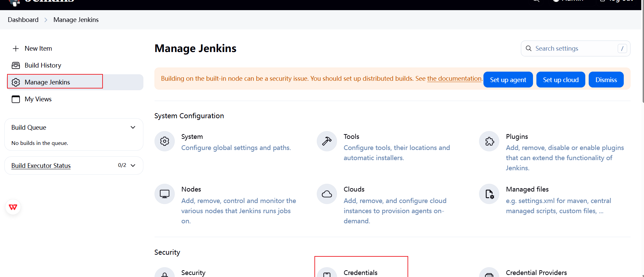Go to Dashboard in the breadcrumb
The image size is (644, 277).
pos(23,20)
